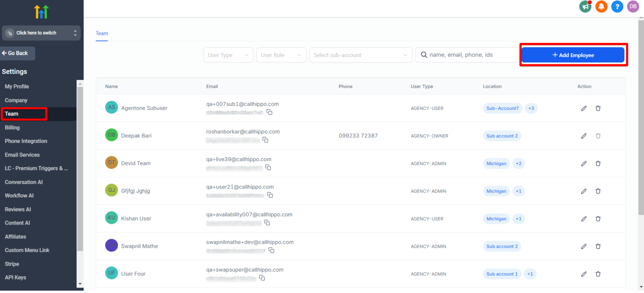Expand +1 locations for Kishan User
This screenshot has width=644, height=293.
click(518, 219)
